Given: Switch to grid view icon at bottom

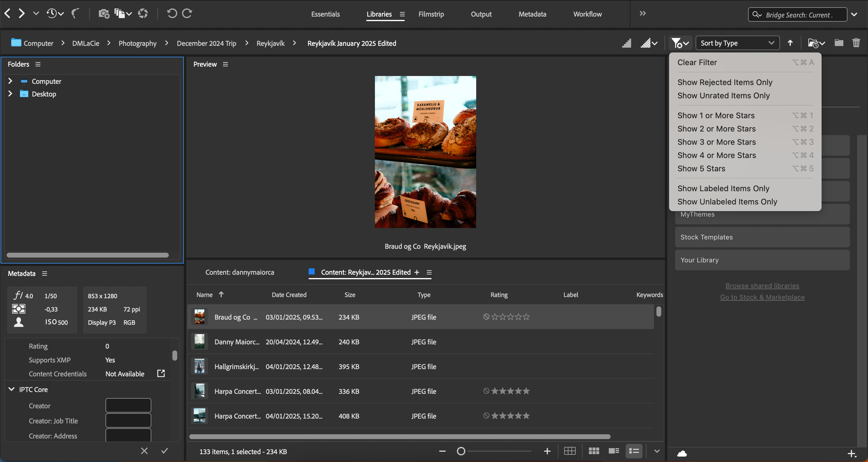Looking at the screenshot, I should click(570, 451).
